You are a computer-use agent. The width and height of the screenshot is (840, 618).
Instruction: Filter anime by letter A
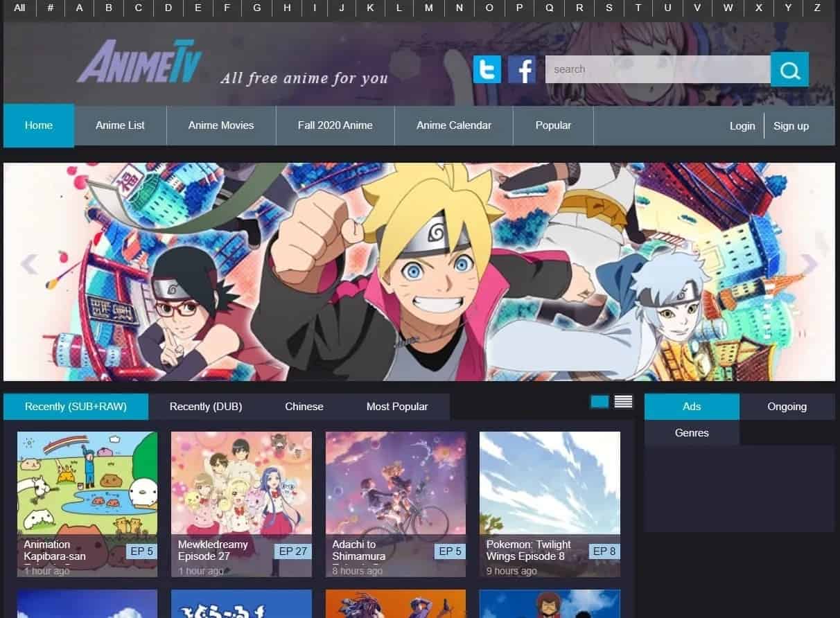(80, 8)
